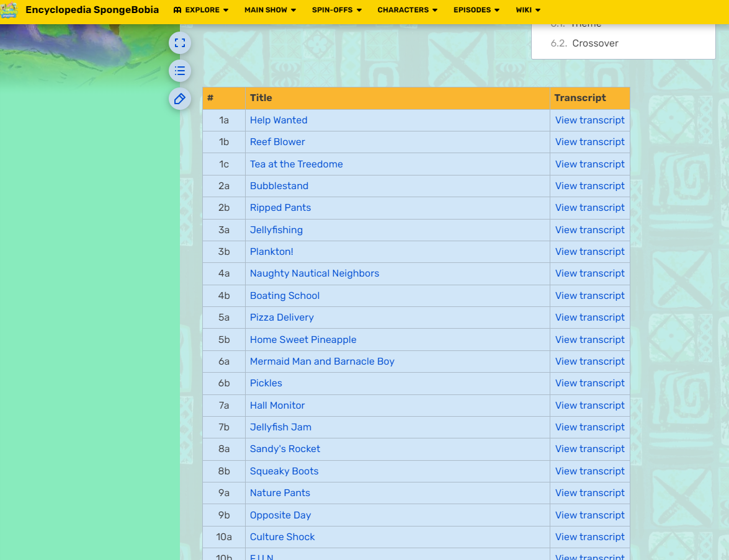Image resolution: width=729 pixels, height=560 pixels.
Task: View transcript for Sandy's Rocket
Action: pos(589,449)
